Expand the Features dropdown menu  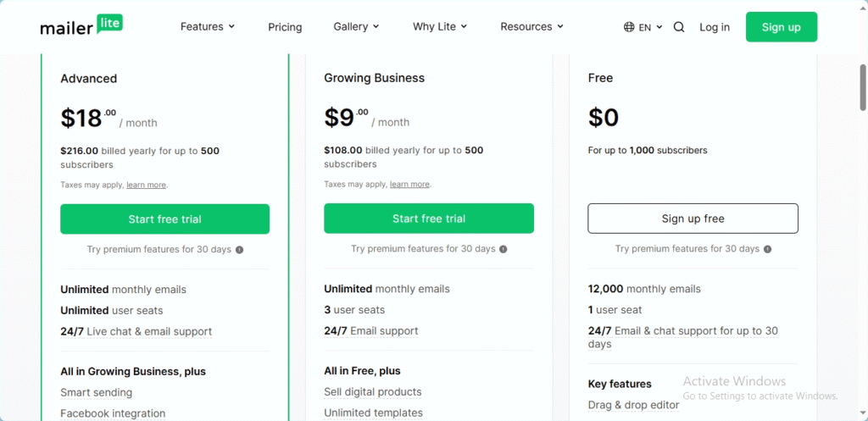click(x=208, y=26)
